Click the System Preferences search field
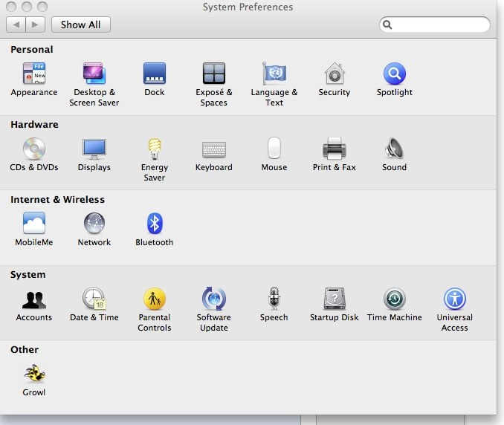Viewport: 504px width, 425px height. tap(440, 25)
